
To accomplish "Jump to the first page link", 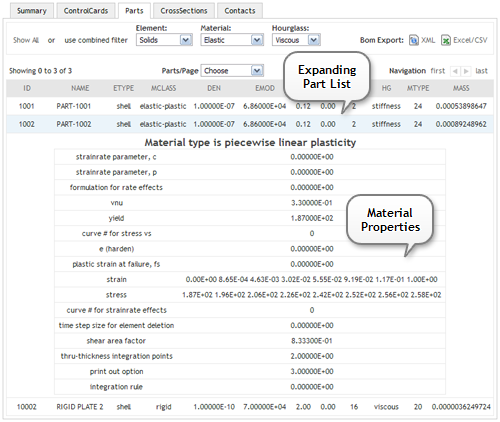I will tap(438, 71).
